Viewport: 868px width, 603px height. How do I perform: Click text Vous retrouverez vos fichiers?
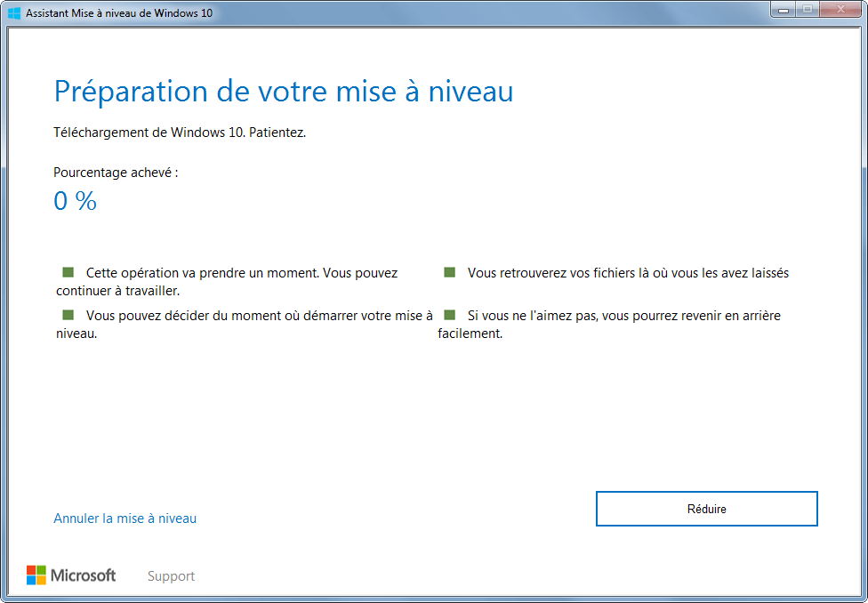click(628, 273)
